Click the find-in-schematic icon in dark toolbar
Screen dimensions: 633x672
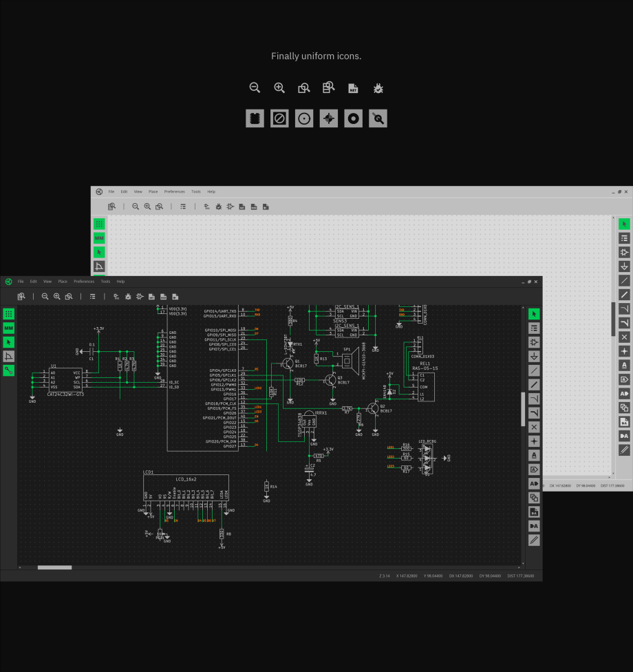tap(21, 296)
